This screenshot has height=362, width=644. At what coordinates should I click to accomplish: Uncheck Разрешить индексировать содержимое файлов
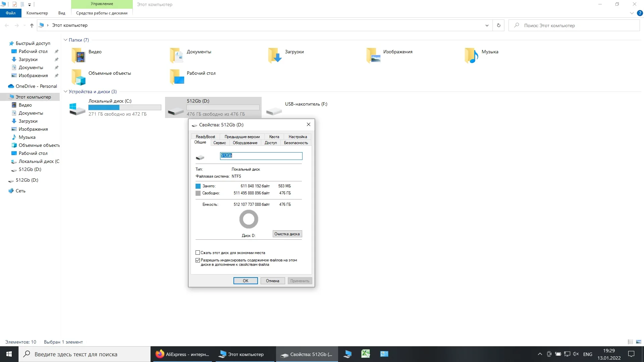[x=198, y=260]
